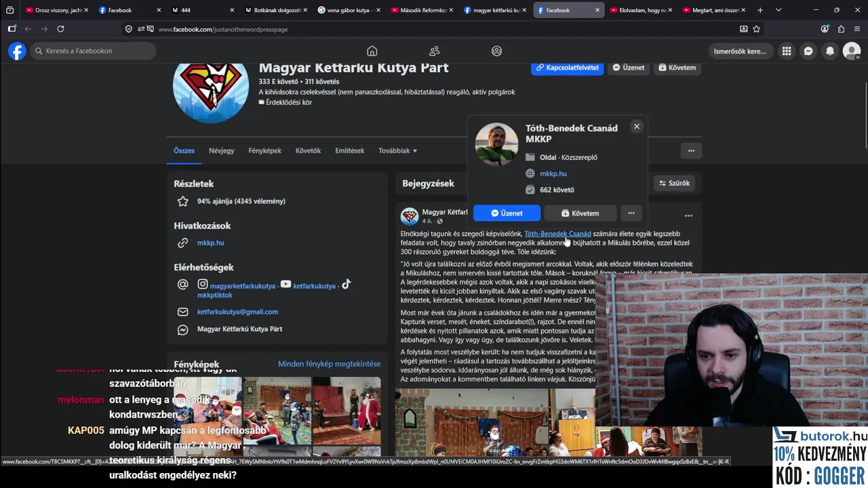Reload the page with the browser refresh icon
The width and height of the screenshot is (868, 488).
[x=60, y=29]
